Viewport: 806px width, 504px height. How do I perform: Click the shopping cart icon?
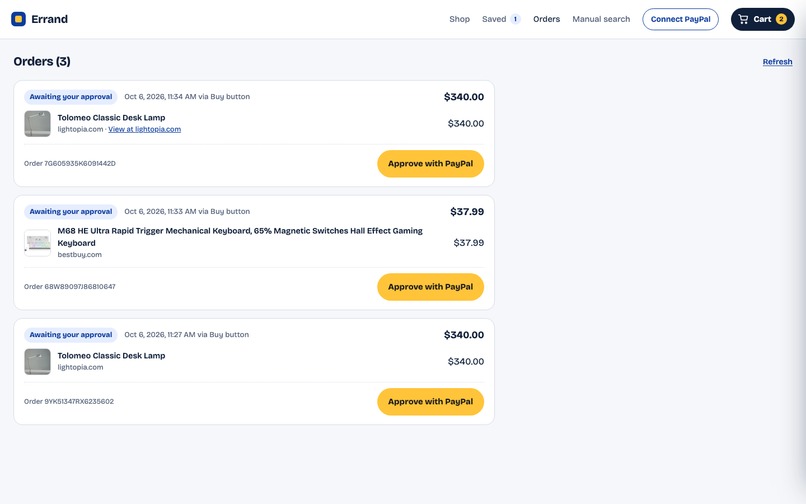pyautogui.click(x=743, y=19)
